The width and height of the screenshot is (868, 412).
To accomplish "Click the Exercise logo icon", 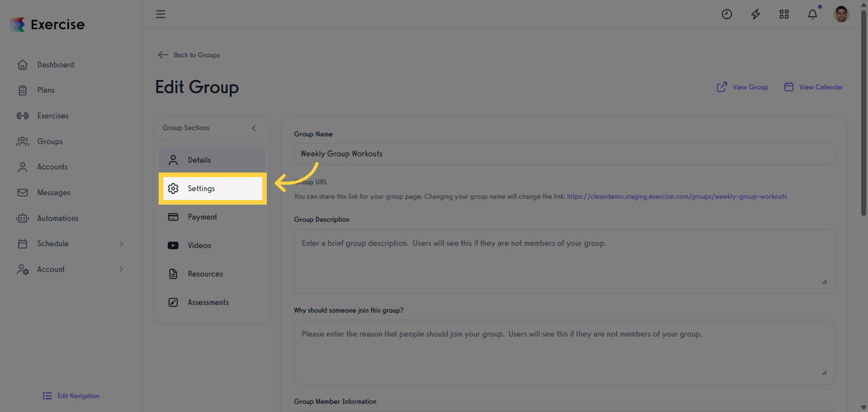I will [x=18, y=24].
